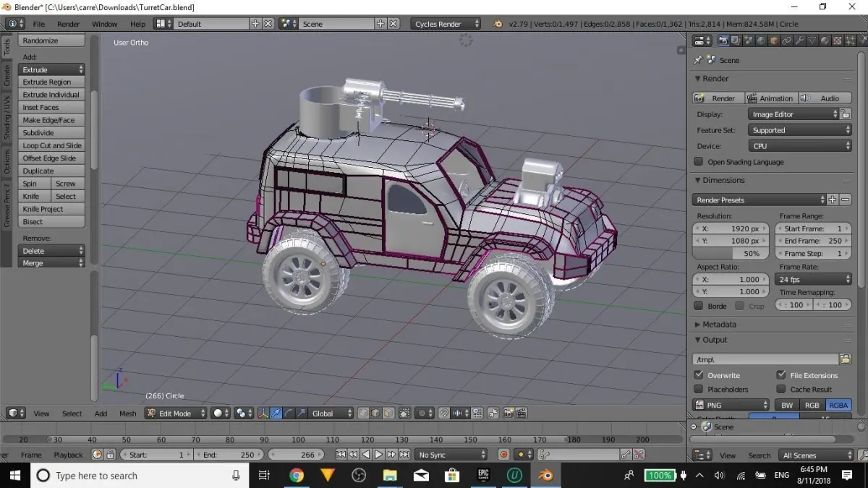Screen dimensions: 868x488
Task: Click the record auto-keyframe button in timeline
Action: [x=504, y=455]
